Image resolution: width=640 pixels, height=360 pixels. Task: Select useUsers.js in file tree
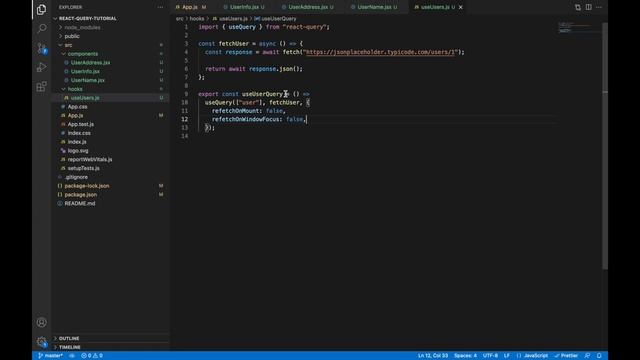click(x=85, y=98)
